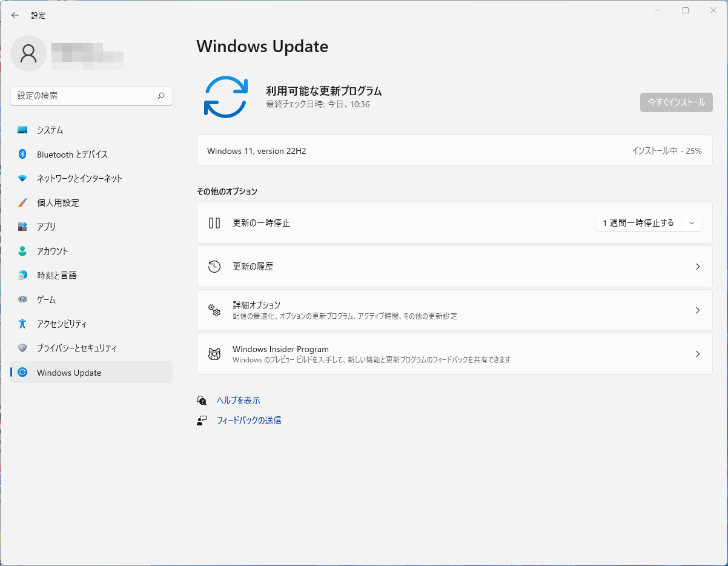Click the Insider Program cat icon
The image size is (728, 566).
tap(214, 354)
